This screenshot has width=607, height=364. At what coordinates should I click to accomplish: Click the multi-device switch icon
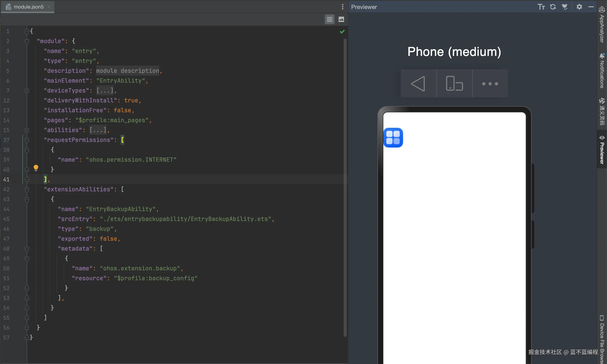[x=454, y=83]
